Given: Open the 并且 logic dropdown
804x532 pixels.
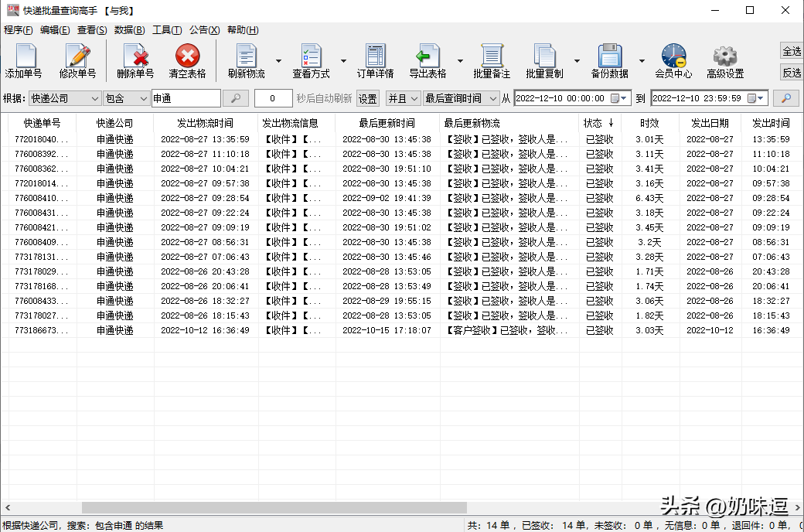Looking at the screenshot, I should [403, 98].
